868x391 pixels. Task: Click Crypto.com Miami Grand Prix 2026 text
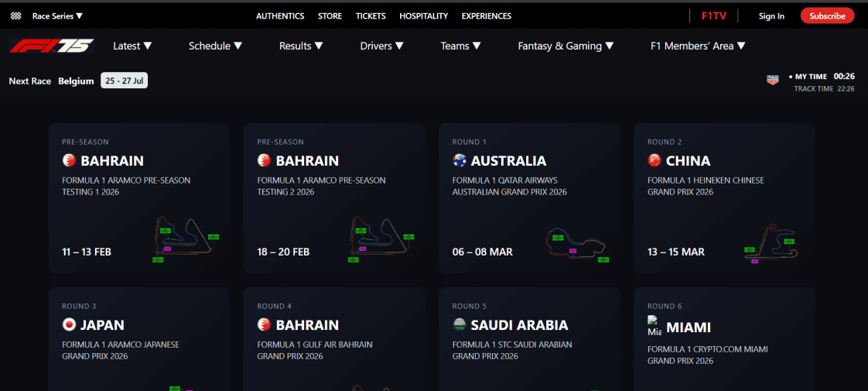tap(708, 355)
